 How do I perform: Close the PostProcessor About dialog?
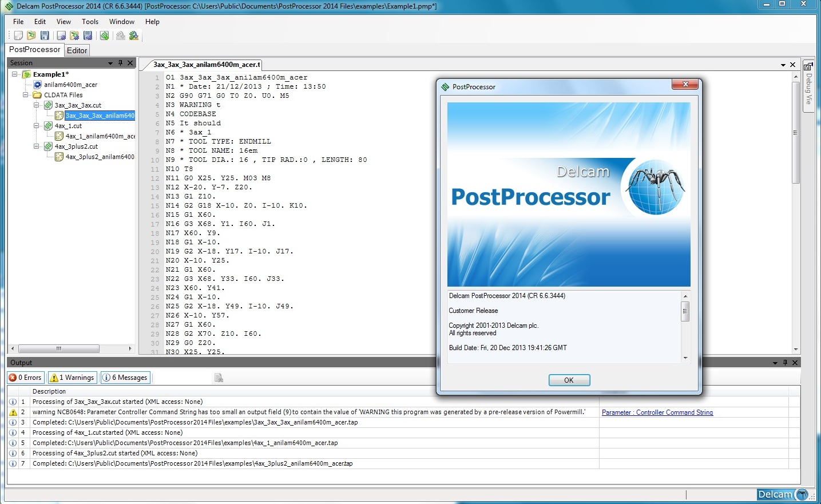(x=685, y=84)
